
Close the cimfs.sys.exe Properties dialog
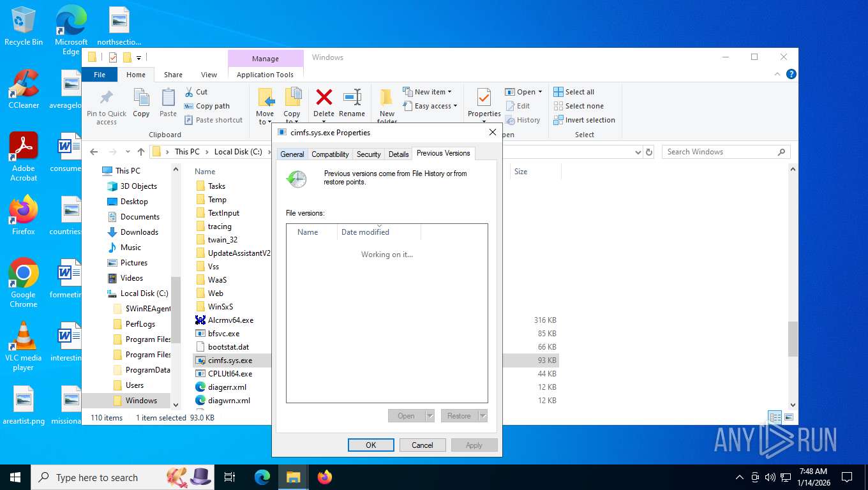pyautogui.click(x=492, y=133)
